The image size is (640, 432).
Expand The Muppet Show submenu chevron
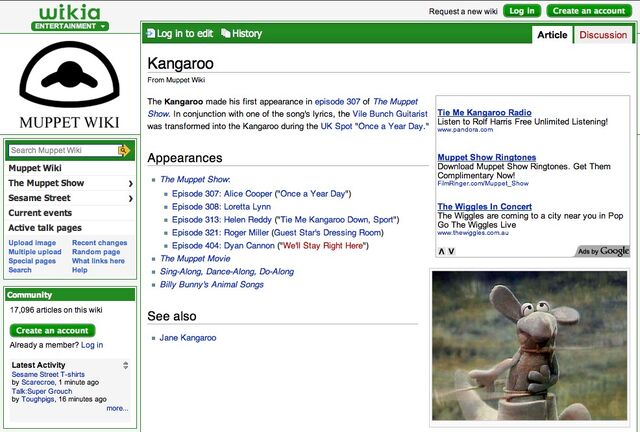click(x=131, y=183)
